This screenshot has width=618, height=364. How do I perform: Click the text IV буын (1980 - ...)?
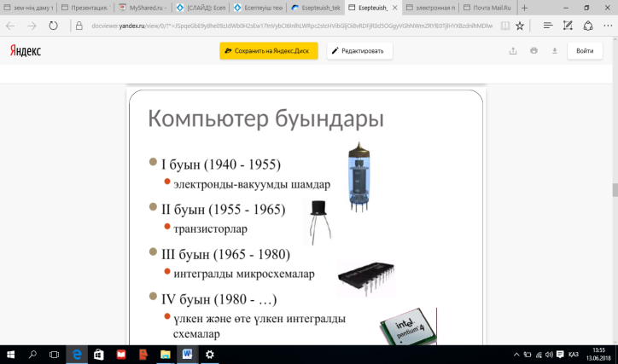point(219,299)
